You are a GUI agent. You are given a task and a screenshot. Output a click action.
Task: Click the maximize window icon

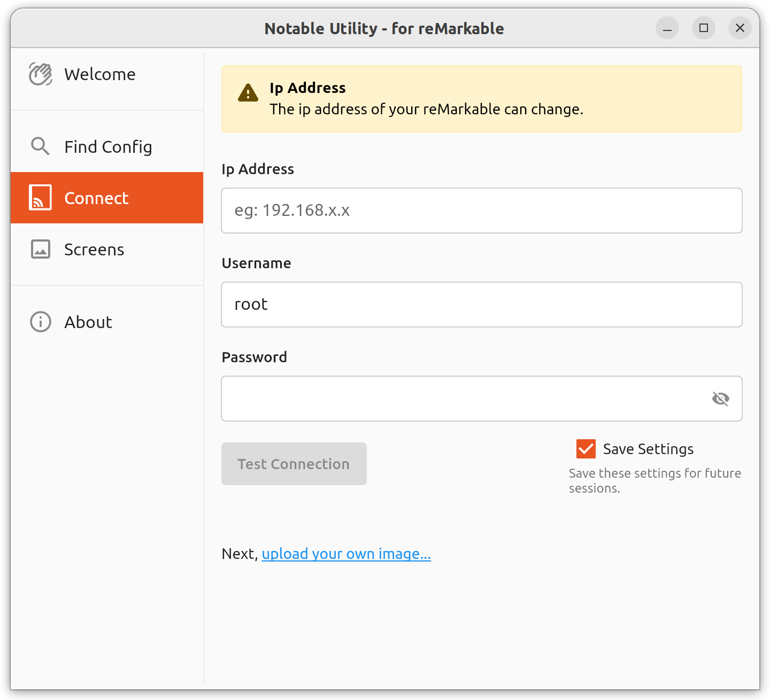703,28
